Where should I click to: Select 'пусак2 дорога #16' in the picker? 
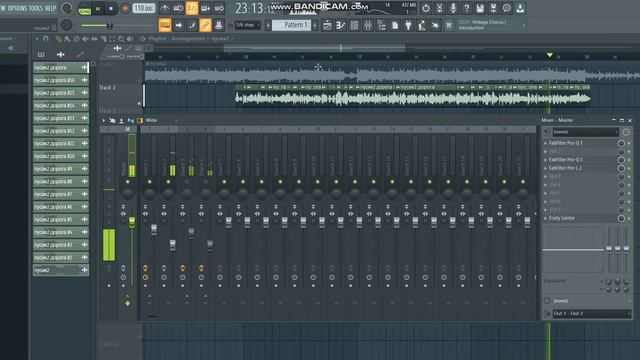point(61,80)
